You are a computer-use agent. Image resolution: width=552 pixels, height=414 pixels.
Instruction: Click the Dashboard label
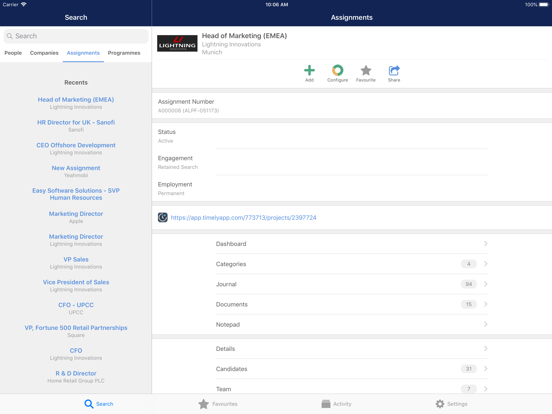click(231, 244)
